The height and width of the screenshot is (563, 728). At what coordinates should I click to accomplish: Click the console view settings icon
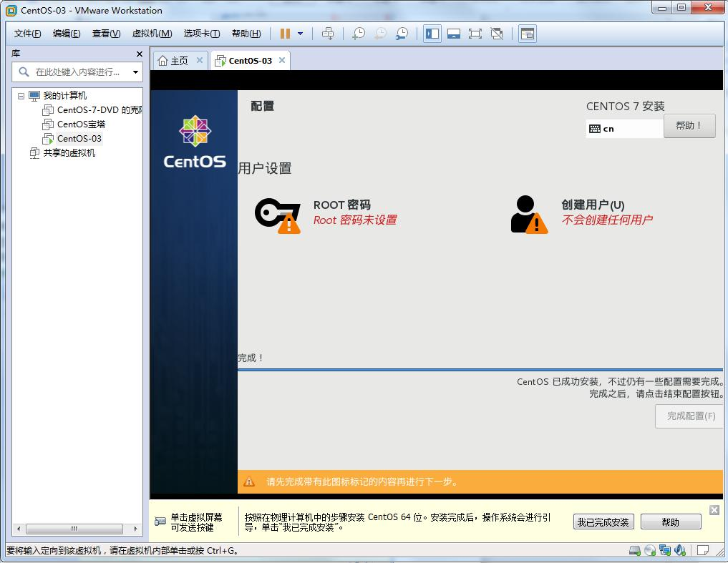(528, 34)
